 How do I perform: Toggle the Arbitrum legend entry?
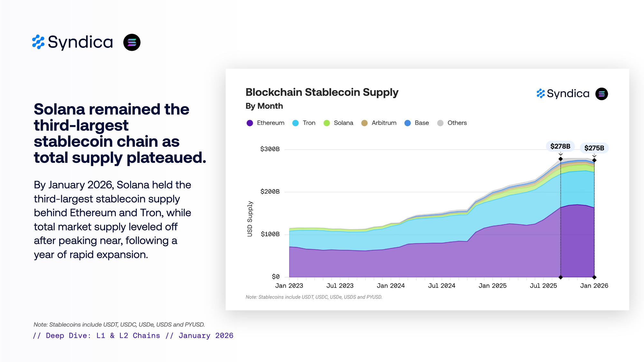point(379,123)
